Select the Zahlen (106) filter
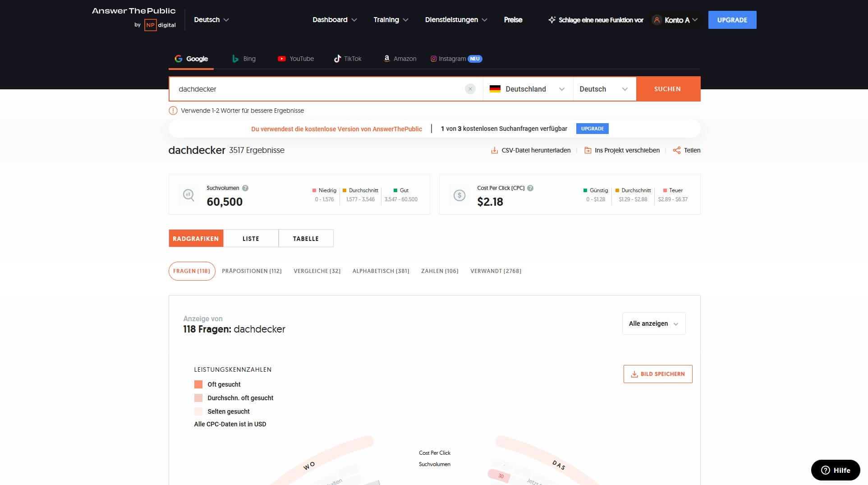 coord(440,271)
